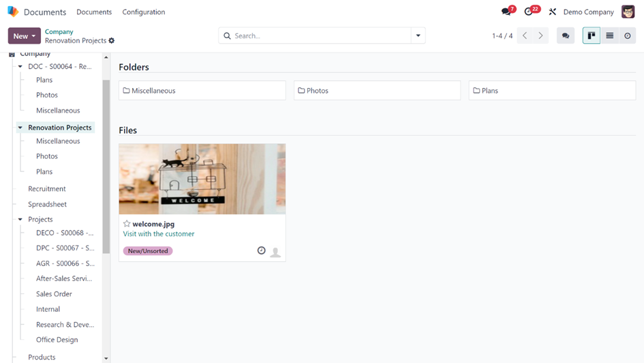Switch to kanban view
The width and height of the screenshot is (644, 363).
592,35
